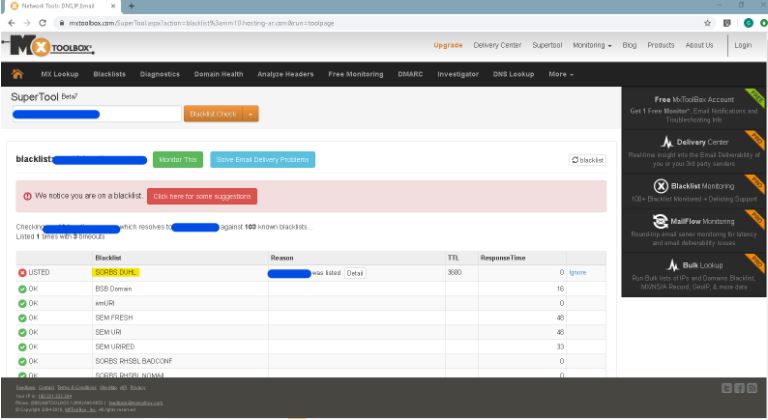Select SORBS RHSBL BADCONF row text
This screenshot has height=420, width=768.
coord(134,361)
